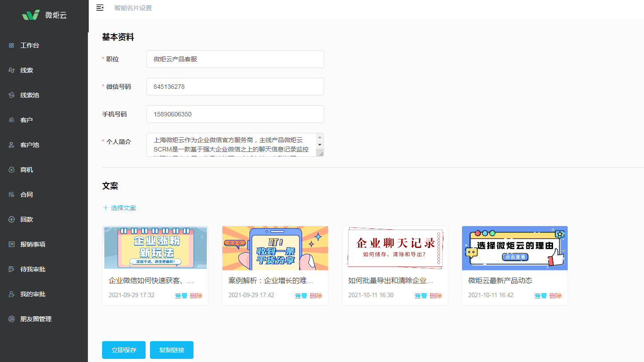Image resolution: width=644 pixels, height=362 pixels.
Task: Click the 合同 sidebar icon
Action: [x=11, y=195]
